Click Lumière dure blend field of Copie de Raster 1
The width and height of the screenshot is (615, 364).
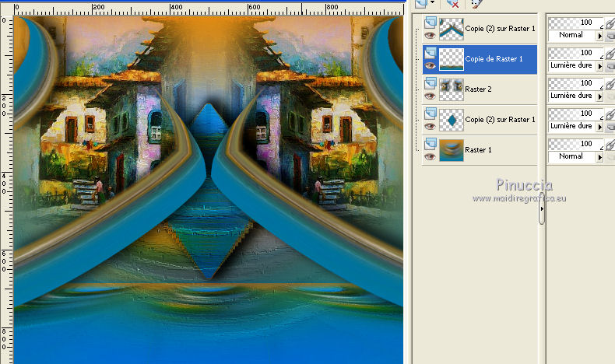pyautogui.click(x=572, y=66)
